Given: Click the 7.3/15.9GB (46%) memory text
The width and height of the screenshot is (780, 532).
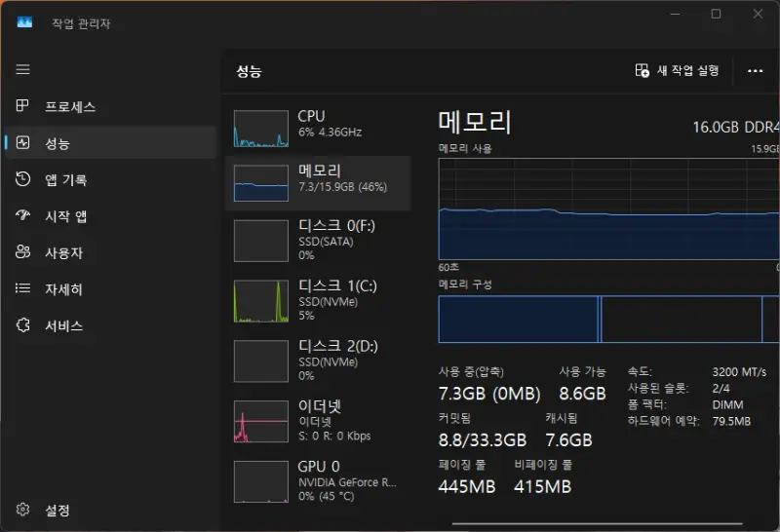Looking at the screenshot, I should coord(343,187).
